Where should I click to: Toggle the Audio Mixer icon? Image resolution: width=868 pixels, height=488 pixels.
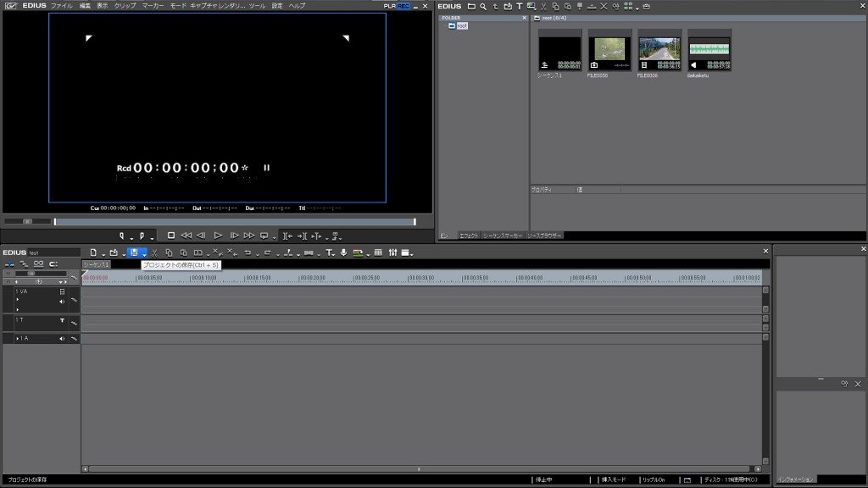(x=392, y=252)
